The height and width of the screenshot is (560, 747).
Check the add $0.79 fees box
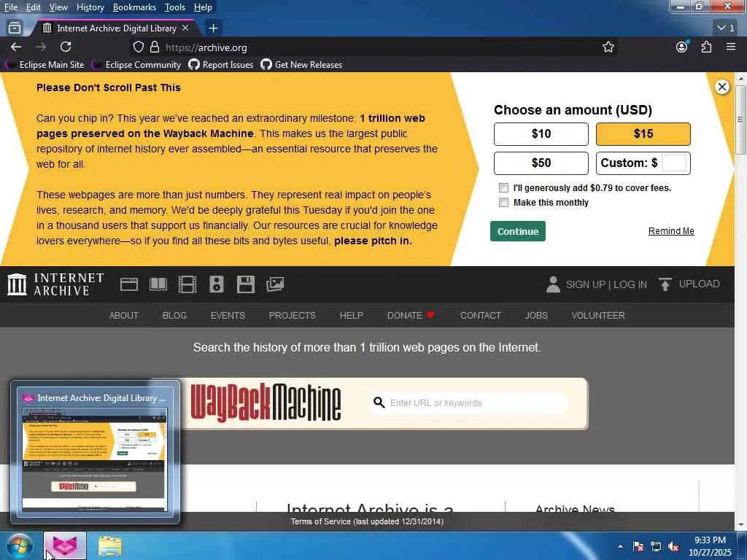(x=503, y=187)
